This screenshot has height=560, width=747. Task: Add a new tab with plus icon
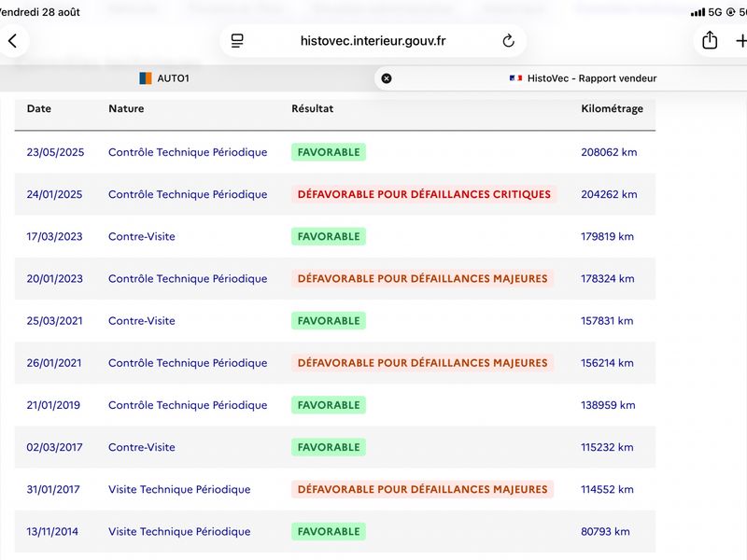[740, 41]
